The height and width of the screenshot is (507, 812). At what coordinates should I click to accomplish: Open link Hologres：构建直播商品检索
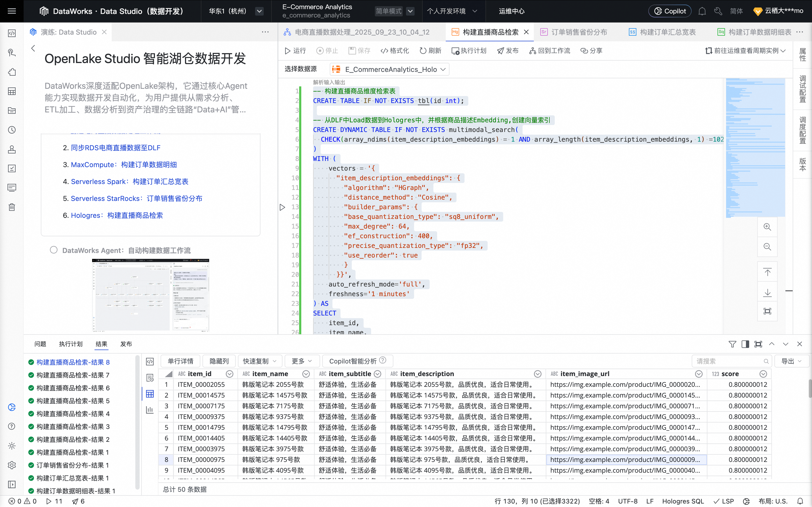click(x=117, y=215)
